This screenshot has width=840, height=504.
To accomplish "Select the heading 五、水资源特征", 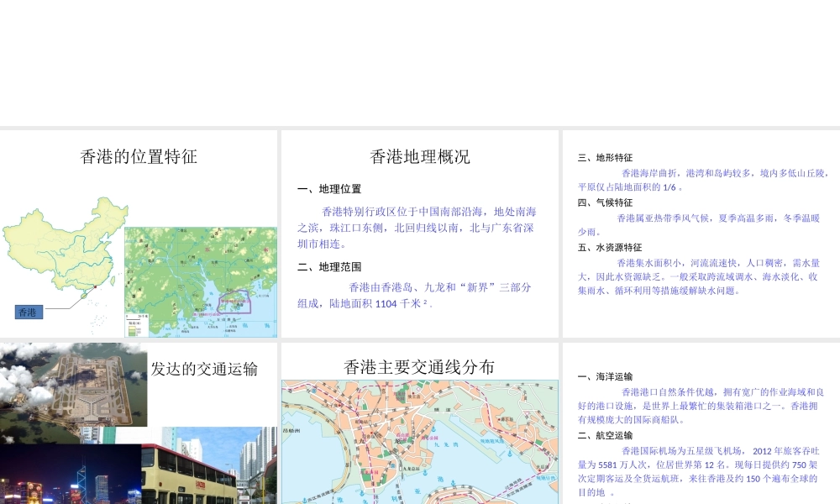I will coord(610,248).
